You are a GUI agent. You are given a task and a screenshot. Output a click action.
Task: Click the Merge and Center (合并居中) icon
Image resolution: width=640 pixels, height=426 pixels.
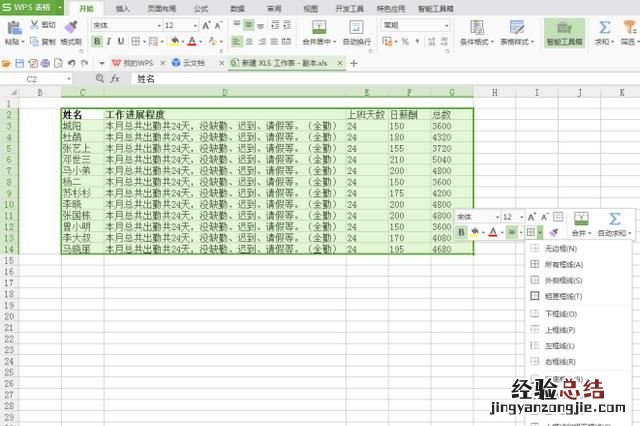319,27
